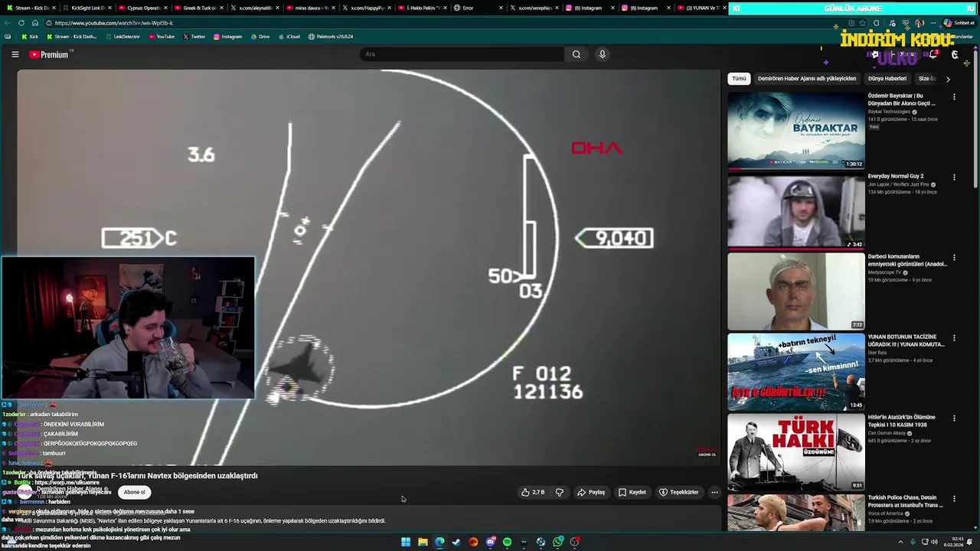The width and height of the screenshot is (980, 551).
Task: Click the Paylaş share button
Action: click(x=591, y=492)
